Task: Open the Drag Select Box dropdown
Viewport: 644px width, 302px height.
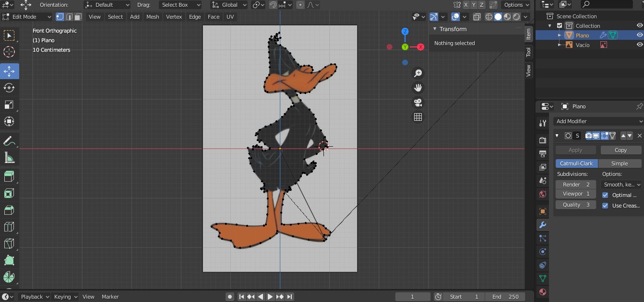Action: pyautogui.click(x=180, y=5)
